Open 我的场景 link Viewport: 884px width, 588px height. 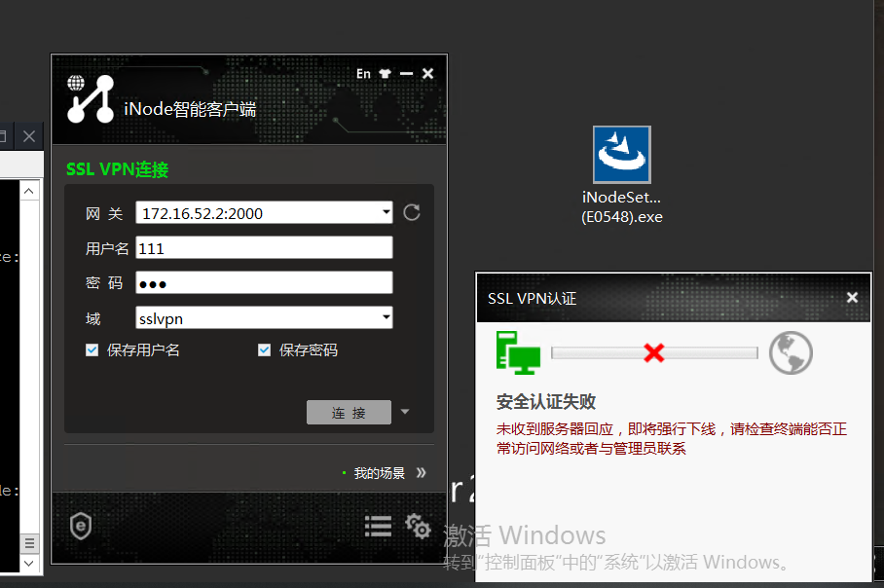click(x=379, y=473)
